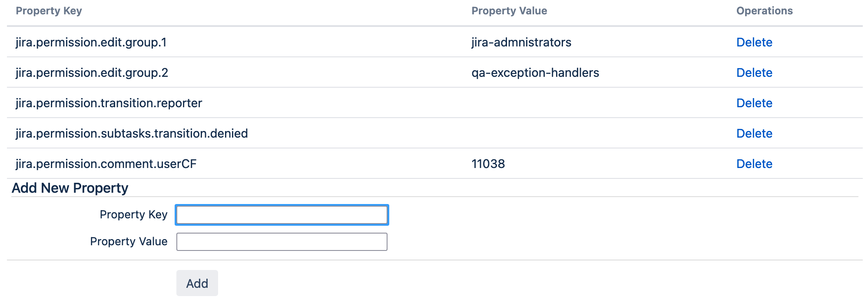Click the Add button

197,283
